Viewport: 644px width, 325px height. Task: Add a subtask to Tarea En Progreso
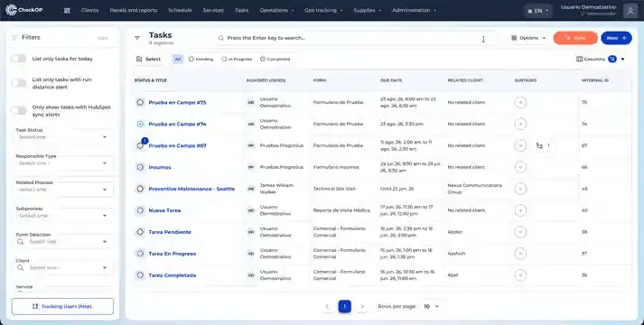coord(520,254)
